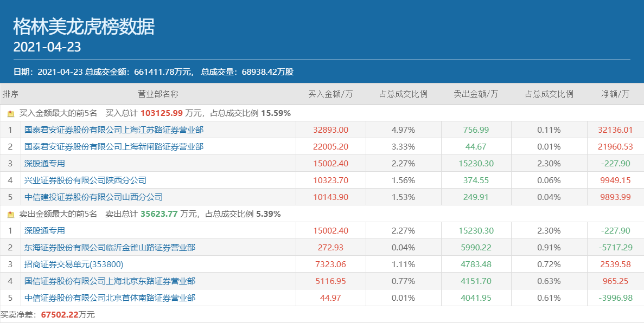Open 中信证券北京首体南路证券营业部 link
This screenshot has height=323, width=644.
pos(110,298)
